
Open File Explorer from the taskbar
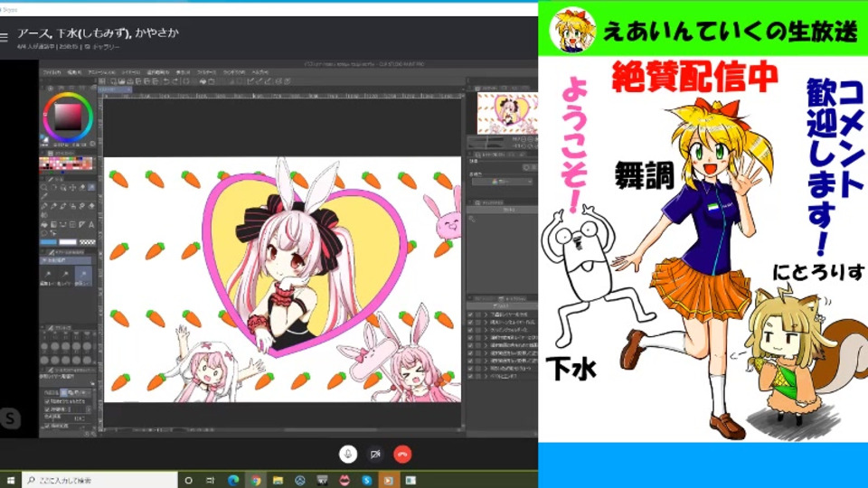coord(278,480)
